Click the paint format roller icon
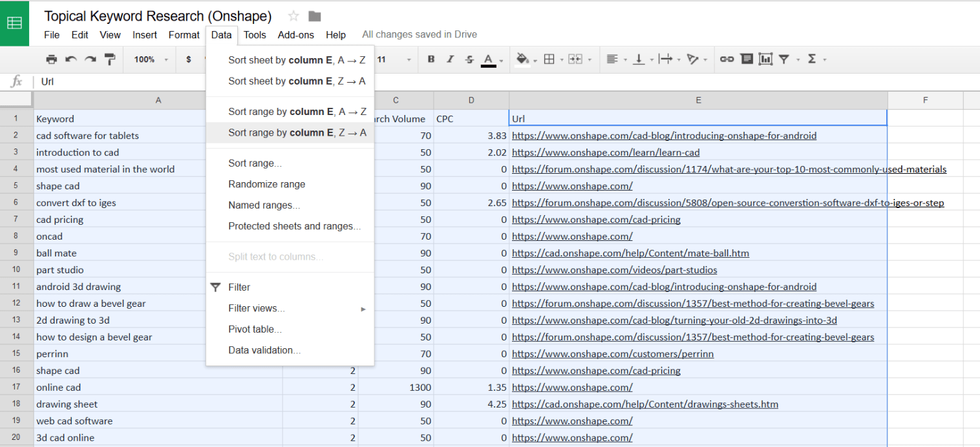 110,59
